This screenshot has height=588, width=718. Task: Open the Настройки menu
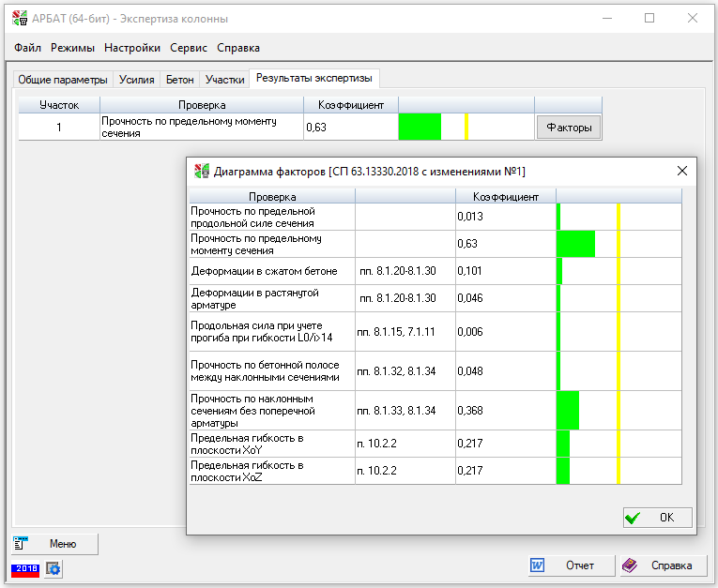click(x=132, y=48)
